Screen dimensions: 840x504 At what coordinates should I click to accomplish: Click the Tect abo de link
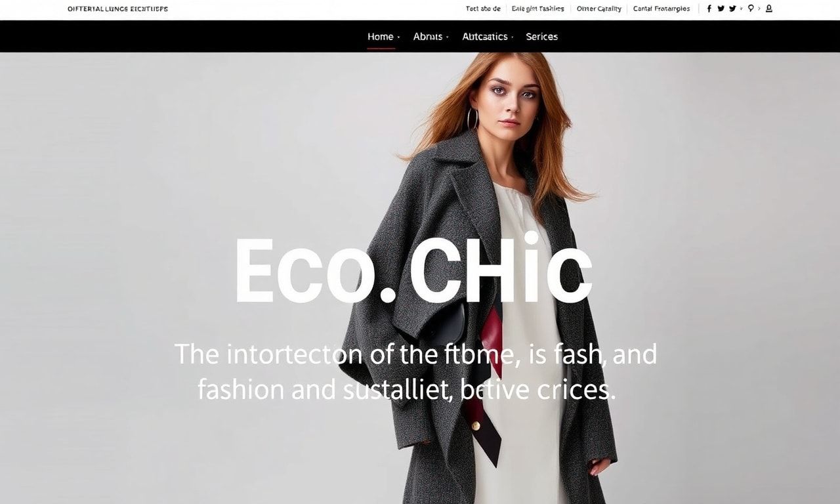pyautogui.click(x=483, y=9)
